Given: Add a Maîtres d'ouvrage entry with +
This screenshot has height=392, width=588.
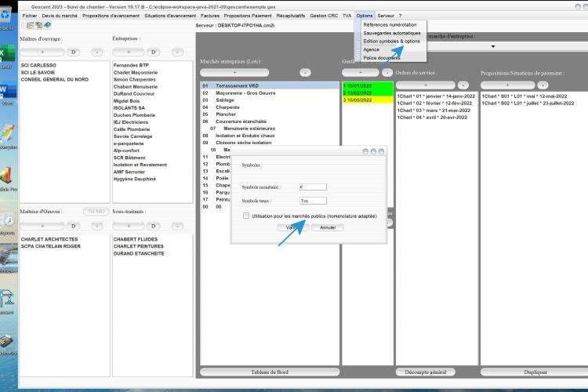Looking at the screenshot, I should coord(42,53).
